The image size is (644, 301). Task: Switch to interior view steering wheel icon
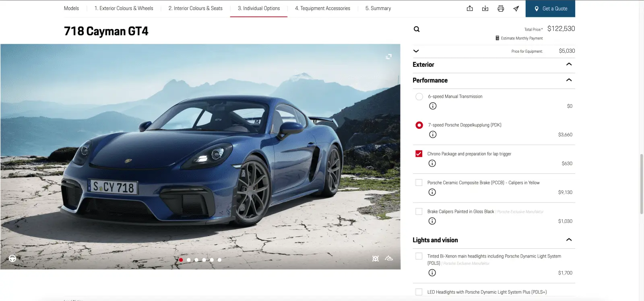12,258
